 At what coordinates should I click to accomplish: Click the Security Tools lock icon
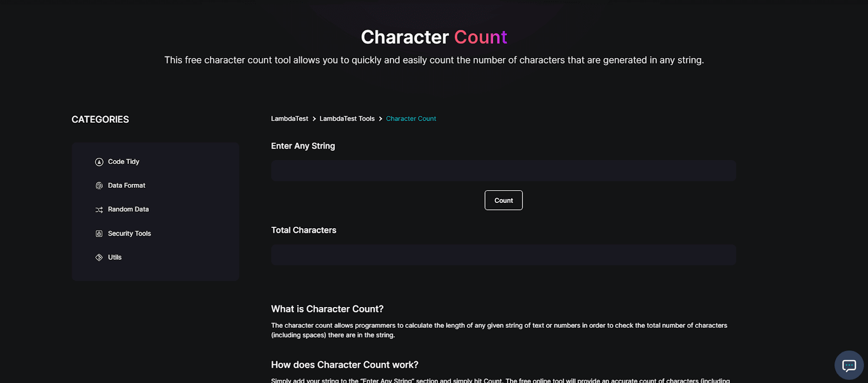click(99, 233)
